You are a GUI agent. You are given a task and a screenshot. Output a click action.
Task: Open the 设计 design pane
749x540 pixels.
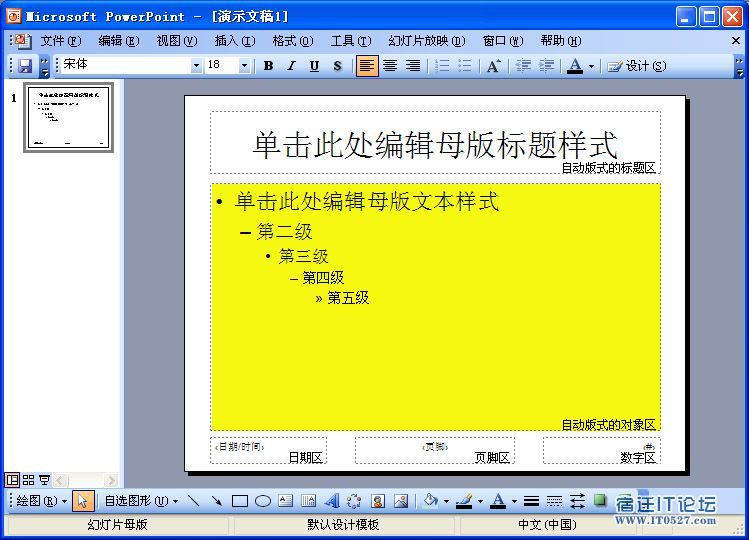[x=637, y=65]
